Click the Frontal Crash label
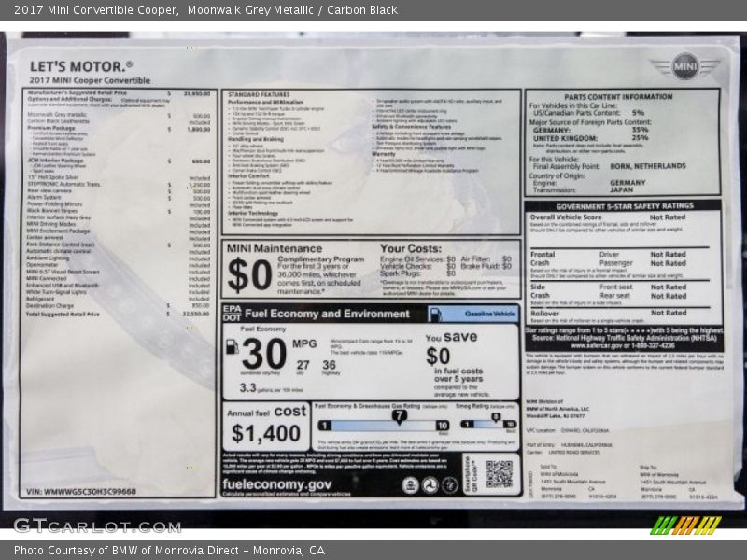The image size is (747, 560). 543,259
